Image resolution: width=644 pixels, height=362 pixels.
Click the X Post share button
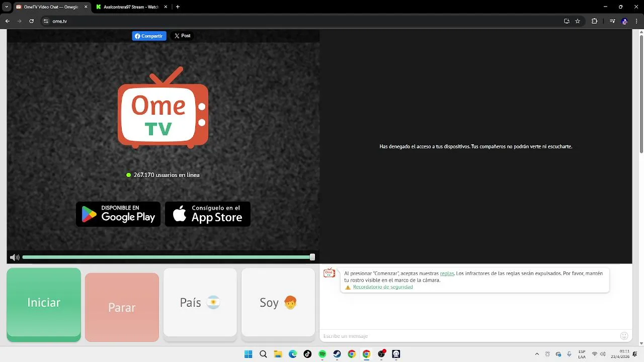point(182,36)
